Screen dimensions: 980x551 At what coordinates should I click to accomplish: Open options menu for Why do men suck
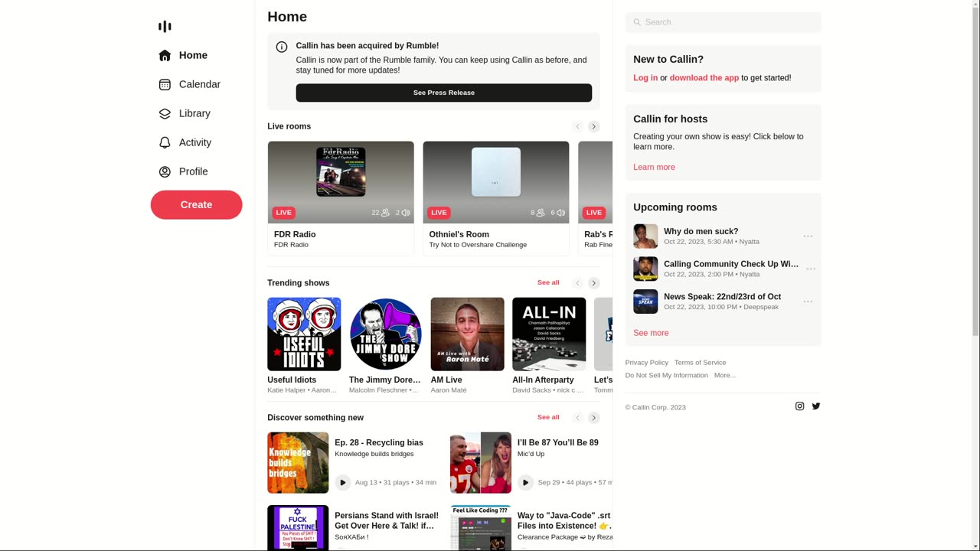pos(808,236)
